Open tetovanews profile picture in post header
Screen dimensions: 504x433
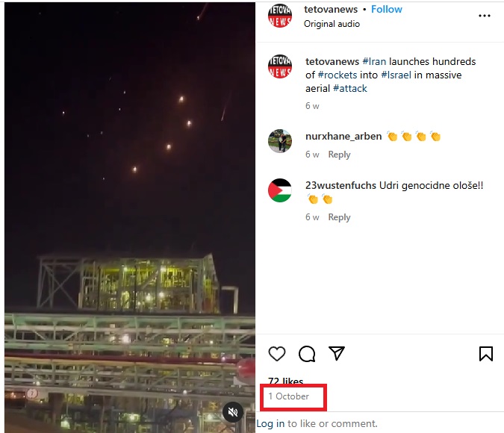[280, 15]
